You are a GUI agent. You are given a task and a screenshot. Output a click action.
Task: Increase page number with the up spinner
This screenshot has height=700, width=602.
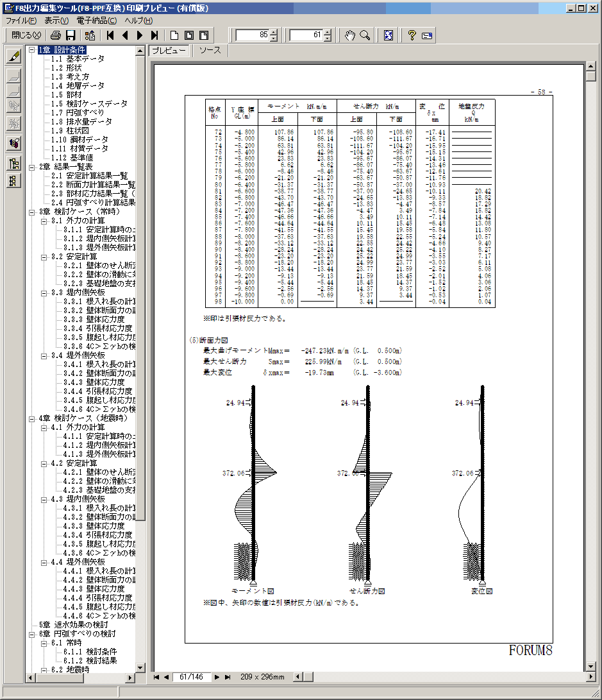point(328,32)
